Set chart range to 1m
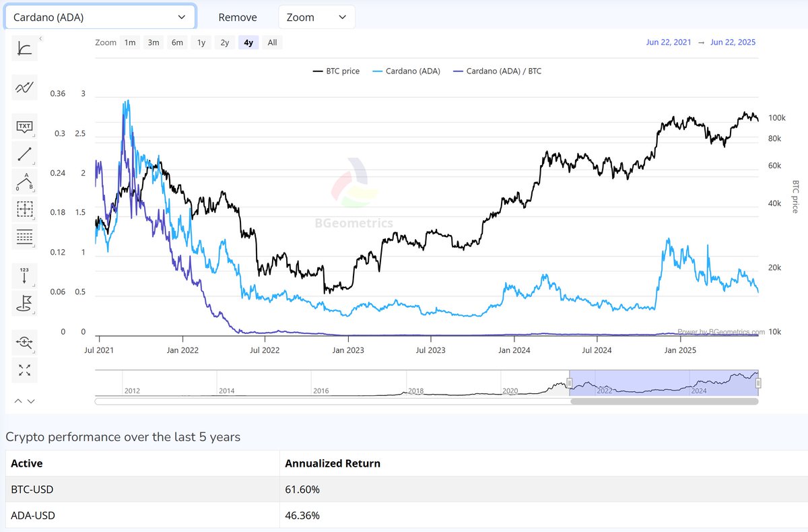The image size is (808, 532). [x=130, y=42]
